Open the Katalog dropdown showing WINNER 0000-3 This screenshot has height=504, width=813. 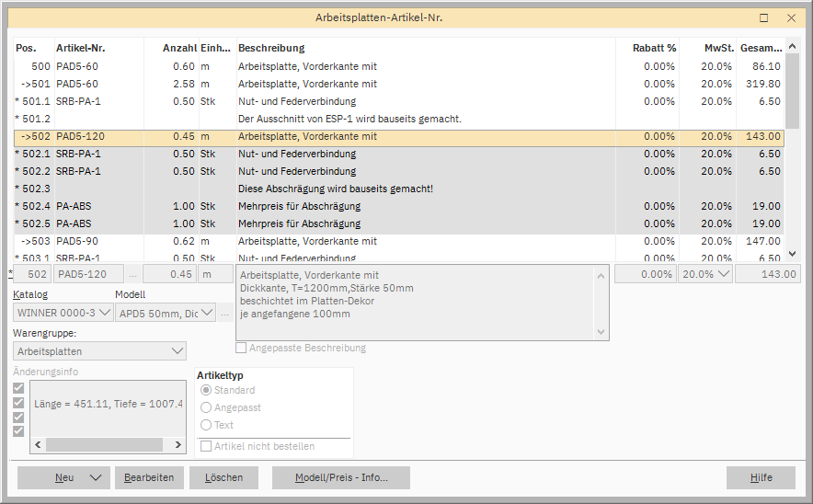pos(63,313)
